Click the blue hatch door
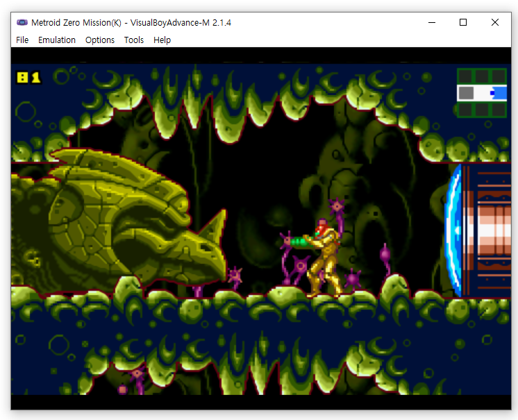Image resolution: width=518 pixels, height=420 pixels. coord(453,230)
